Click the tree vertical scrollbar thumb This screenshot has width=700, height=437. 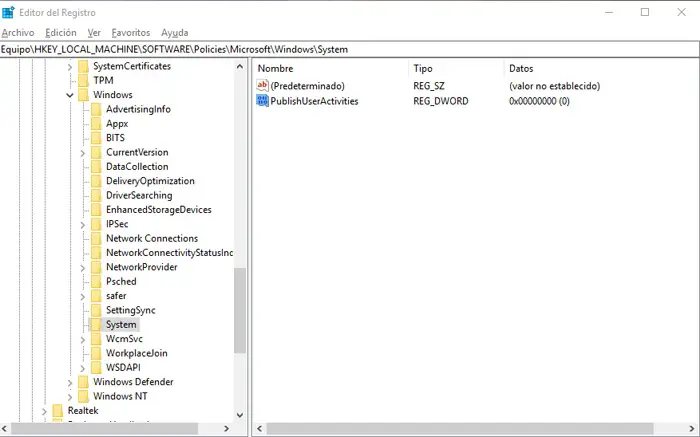coord(240,311)
